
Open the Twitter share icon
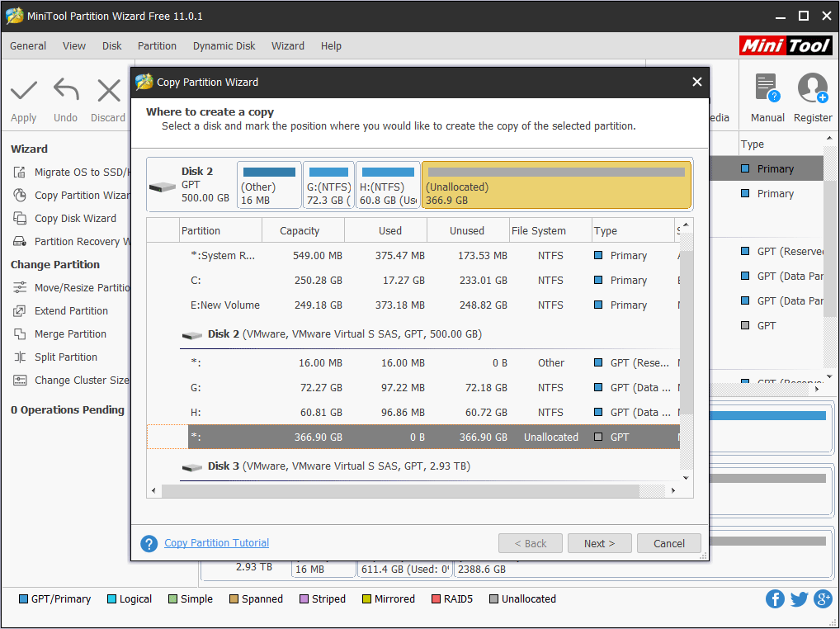pos(799,599)
